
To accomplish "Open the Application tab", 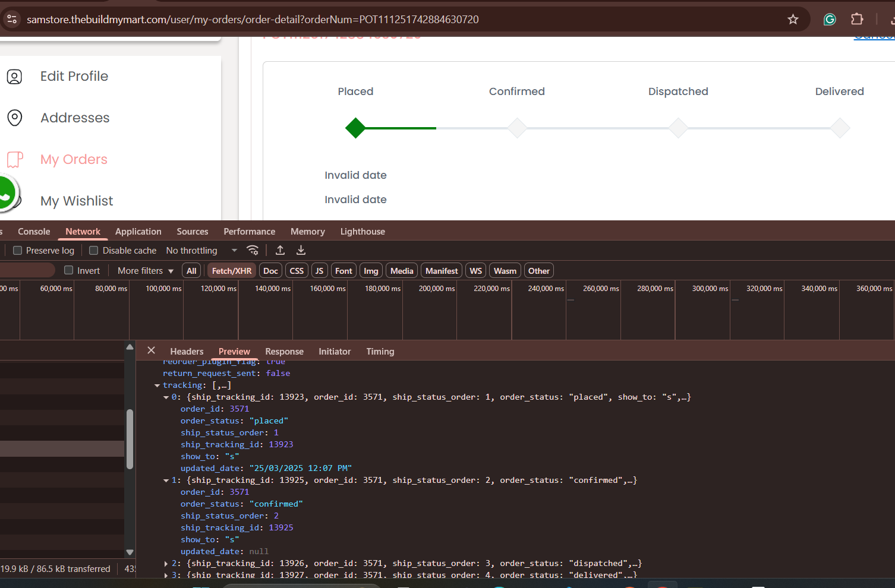I will tap(138, 232).
